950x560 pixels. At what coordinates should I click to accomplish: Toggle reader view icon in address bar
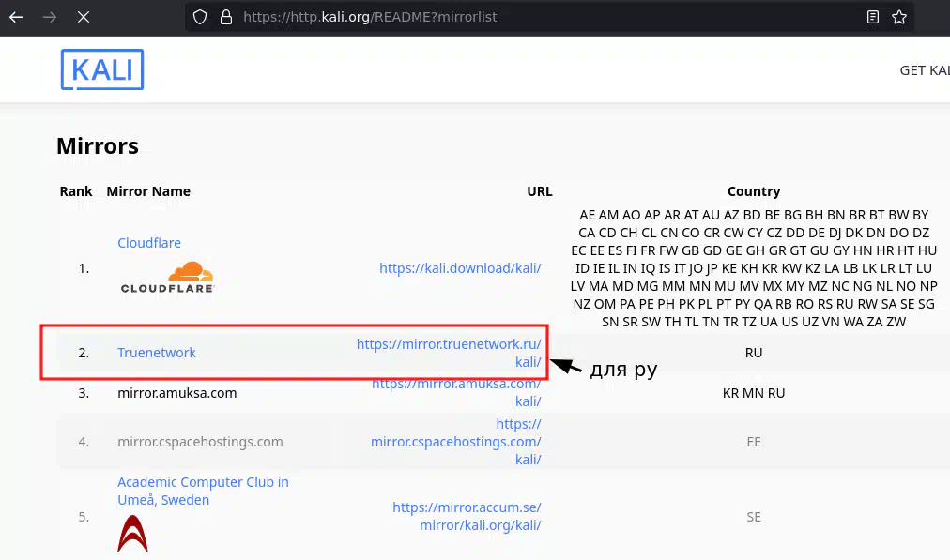click(x=872, y=17)
